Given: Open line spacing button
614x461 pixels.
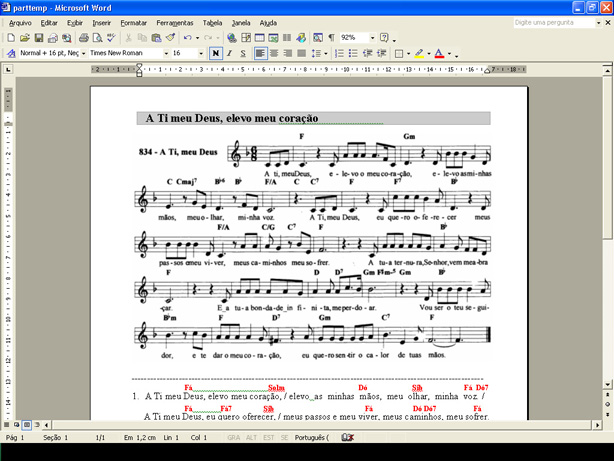Looking at the screenshot, I should point(316,53).
